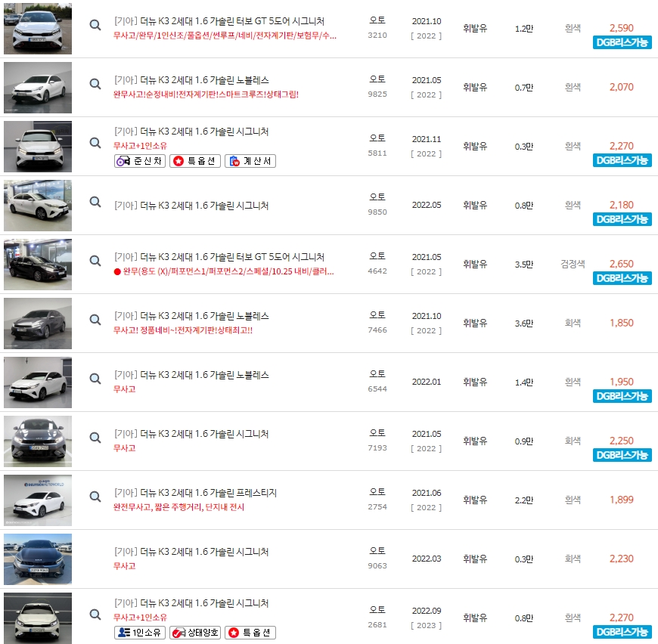Screen dimensions: 658x644
Task: Click the black K3 car thumbnail
Action: pyautogui.click(x=38, y=264)
